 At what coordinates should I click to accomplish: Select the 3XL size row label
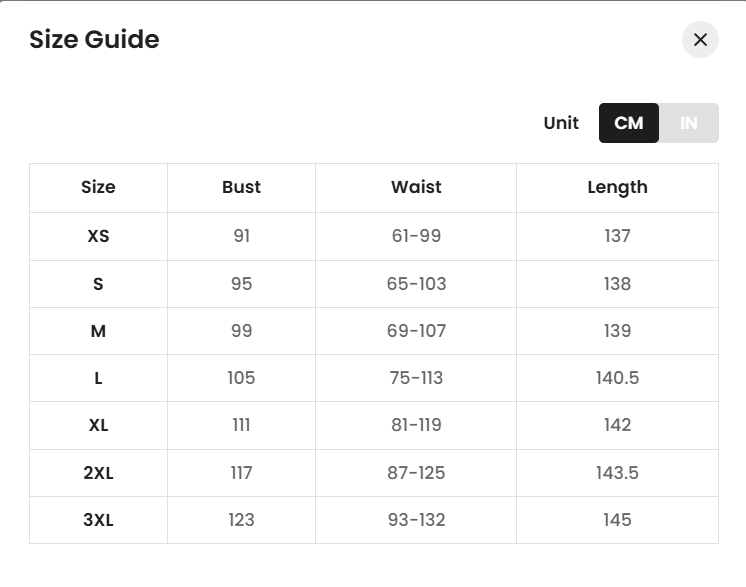(x=98, y=520)
